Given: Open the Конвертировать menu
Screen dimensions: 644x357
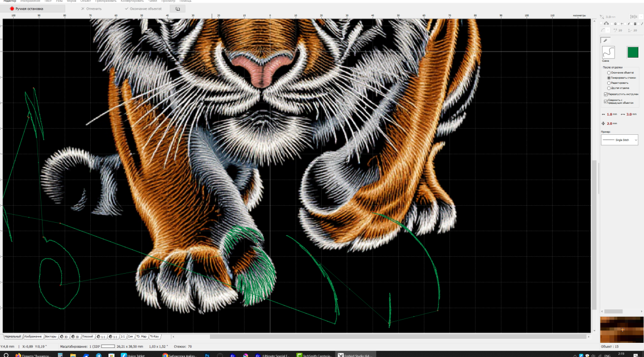Looking at the screenshot, I should (x=132, y=1).
